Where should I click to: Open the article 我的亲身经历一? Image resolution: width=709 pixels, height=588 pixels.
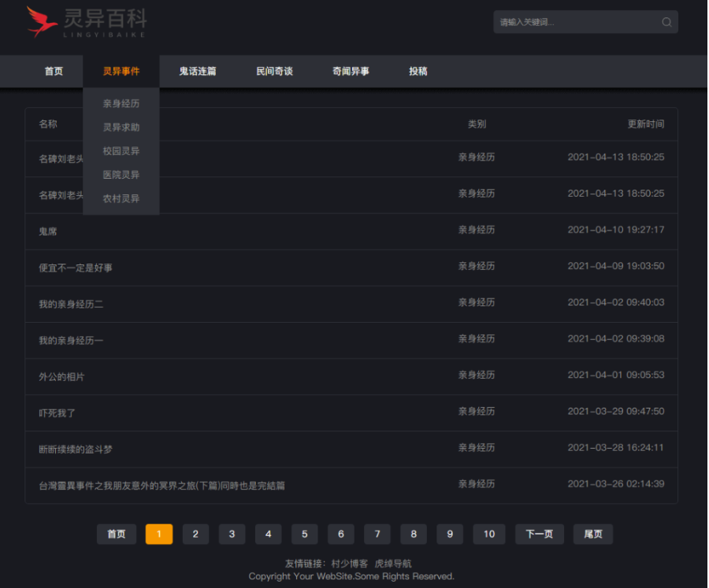coord(71,340)
